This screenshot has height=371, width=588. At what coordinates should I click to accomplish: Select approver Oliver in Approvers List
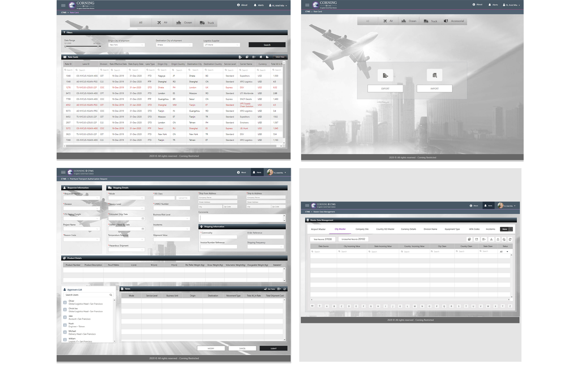[x=84, y=302]
